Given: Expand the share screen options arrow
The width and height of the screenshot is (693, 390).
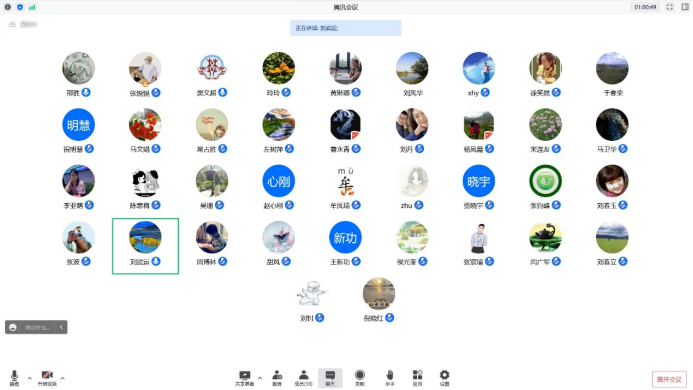Looking at the screenshot, I should click(x=260, y=379).
